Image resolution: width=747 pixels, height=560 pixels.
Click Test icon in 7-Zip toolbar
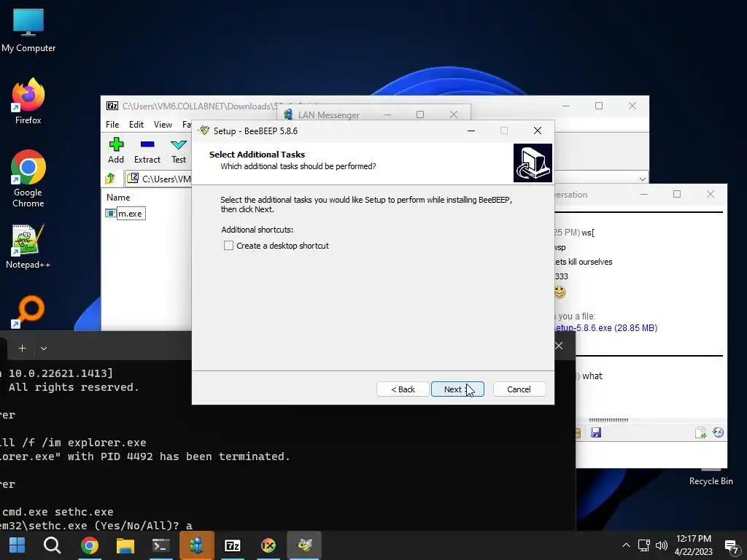click(179, 150)
